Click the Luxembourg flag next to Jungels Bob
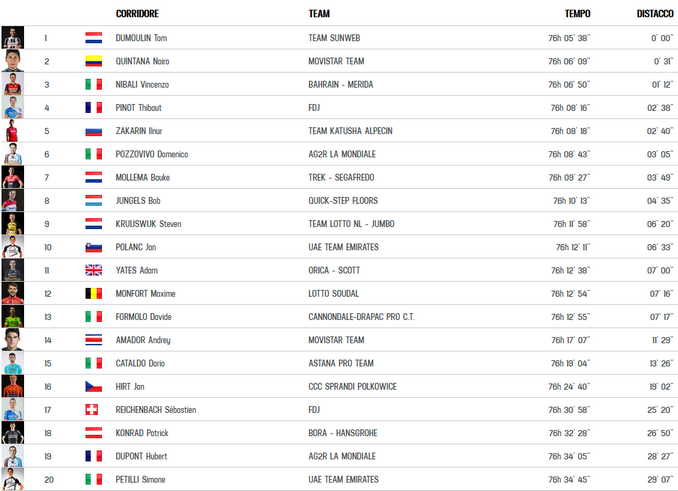Screen dimensions: 678x491 tap(93, 201)
